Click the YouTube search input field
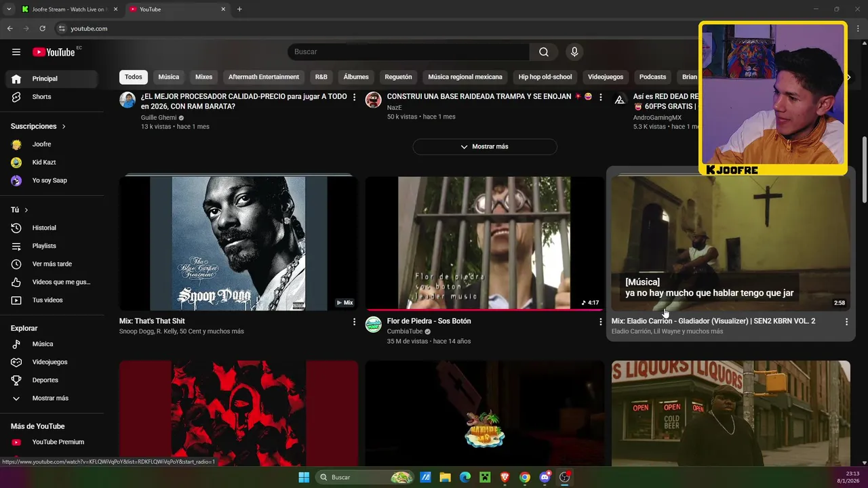 pos(409,52)
